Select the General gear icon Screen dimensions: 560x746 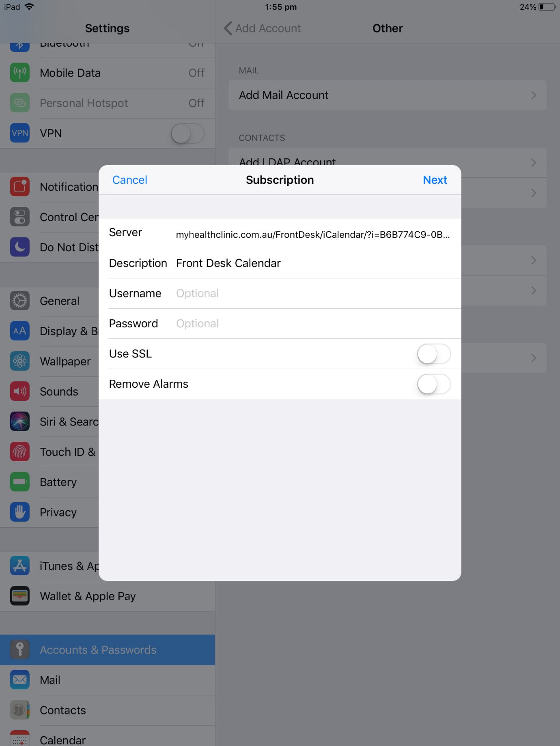(x=19, y=301)
